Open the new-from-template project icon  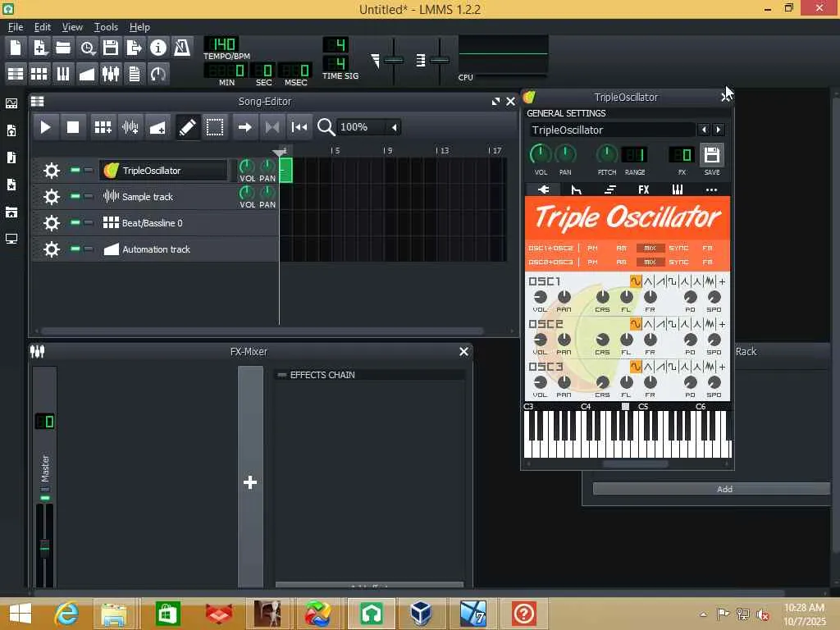point(39,48)
